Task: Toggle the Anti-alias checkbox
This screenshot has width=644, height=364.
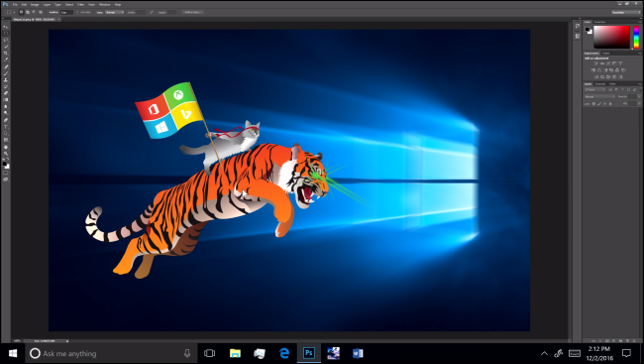Action: [x=77, y=12]
